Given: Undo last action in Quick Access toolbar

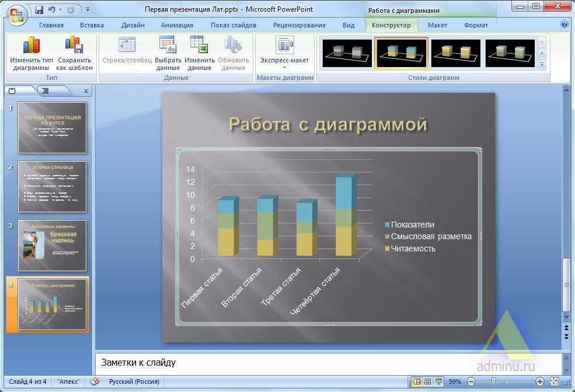Looking at the screenshot, I should point(51,9).
